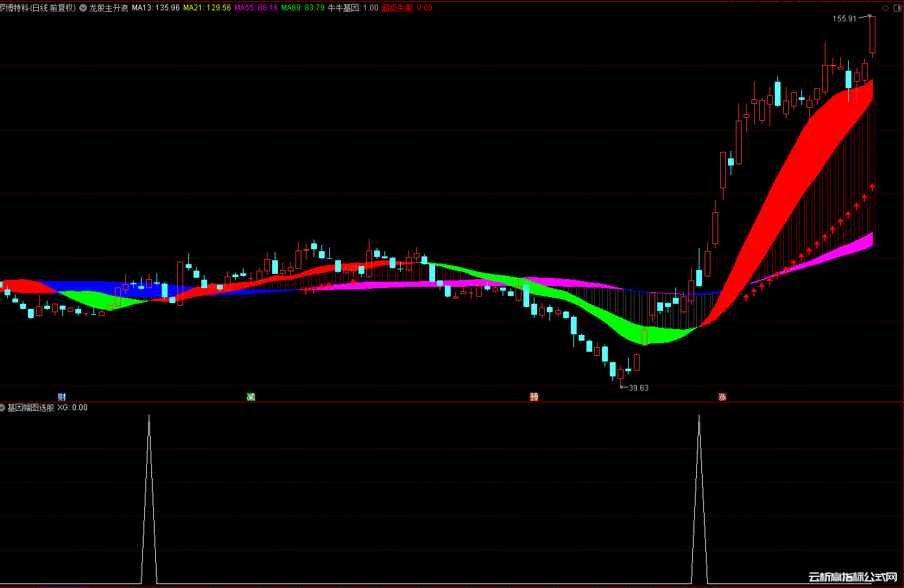This screenshot has width=904, height=588.
Task: Select the 罗博特科(日线.前复权) title
Action: click(x=38, y=8)
